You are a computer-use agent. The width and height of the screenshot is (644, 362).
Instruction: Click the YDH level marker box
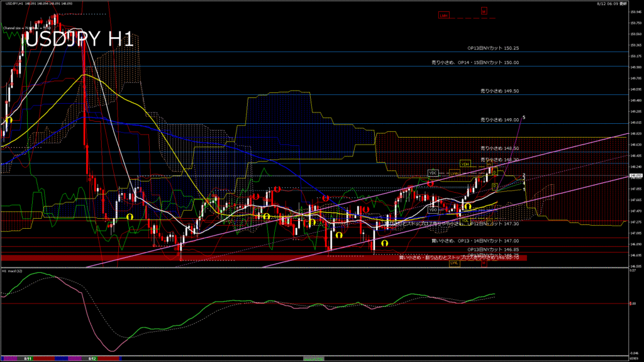click(x=465, y=163)
